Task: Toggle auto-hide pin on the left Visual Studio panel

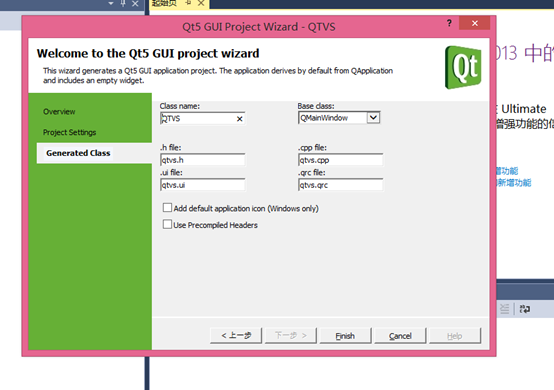Action: (123, 4)
